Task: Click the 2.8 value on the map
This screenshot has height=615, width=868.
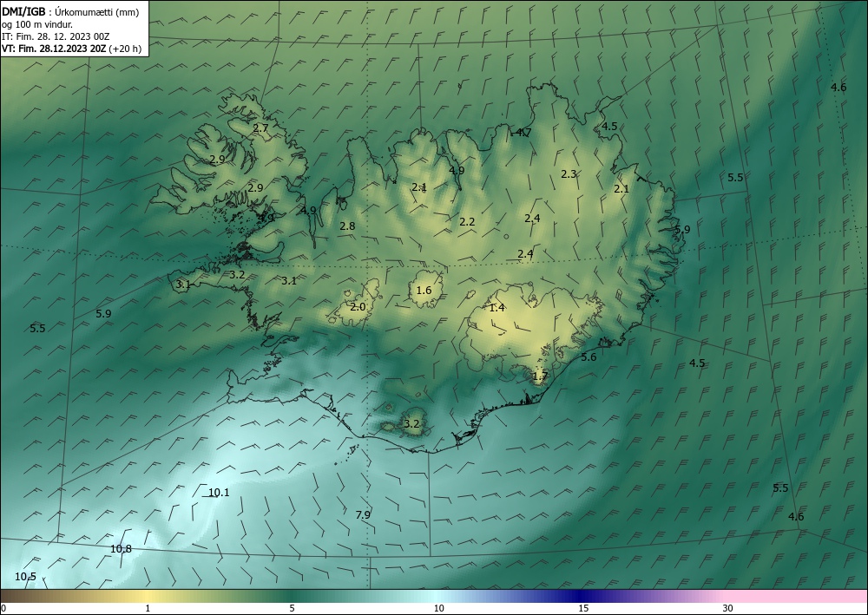Action: coord(348,226)
